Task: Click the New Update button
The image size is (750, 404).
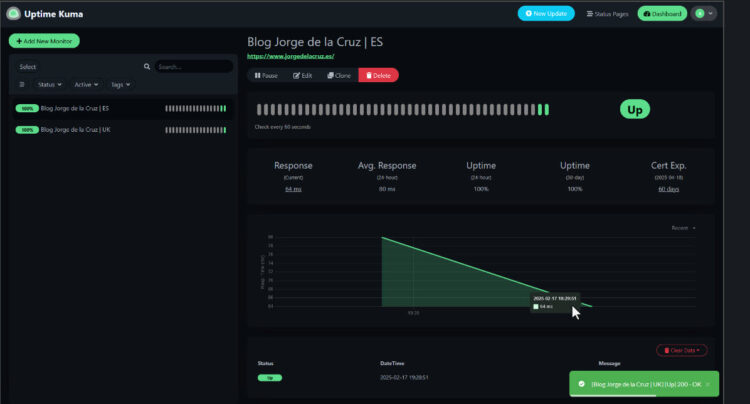Action: [546, 14]
